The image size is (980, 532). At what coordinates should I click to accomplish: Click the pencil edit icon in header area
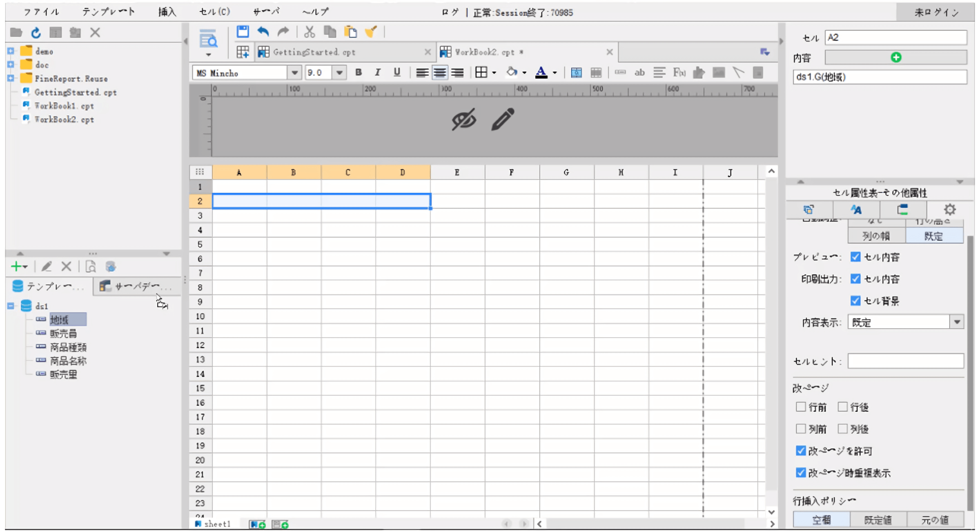coord(503,119)
